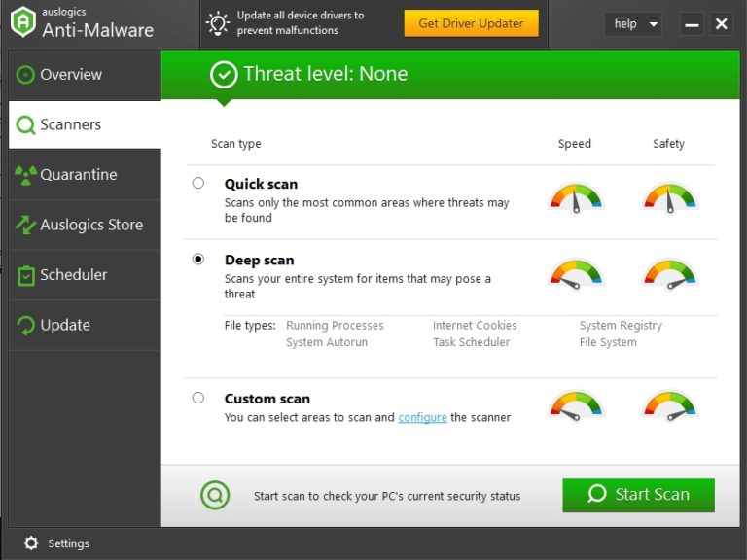Click the magnifier icon in Start Scan
747x560 pixels.
(596, 494)
